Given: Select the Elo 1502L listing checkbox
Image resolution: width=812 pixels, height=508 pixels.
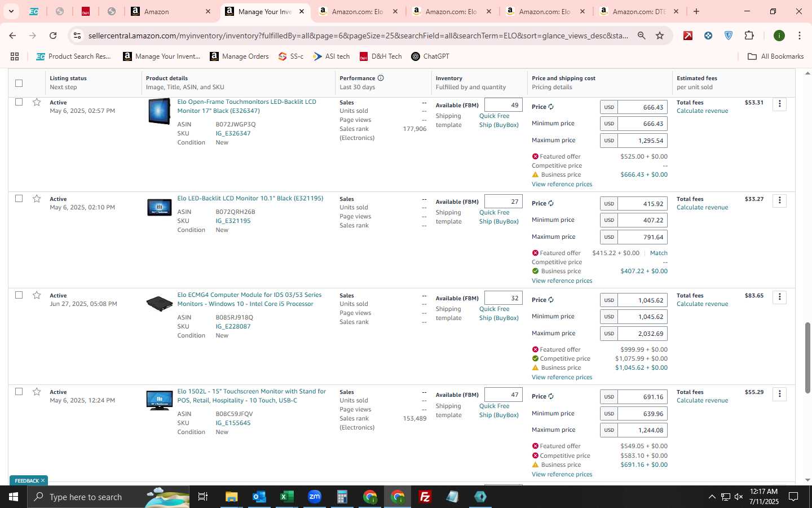Looking at the screenshot, I should pos(19,392).
